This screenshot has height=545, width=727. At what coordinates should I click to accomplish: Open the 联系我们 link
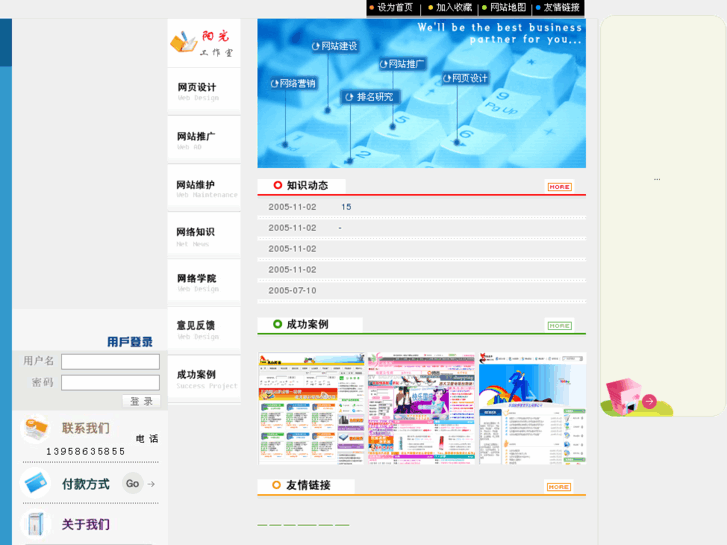pyautogui.click(x=86, y=428)
